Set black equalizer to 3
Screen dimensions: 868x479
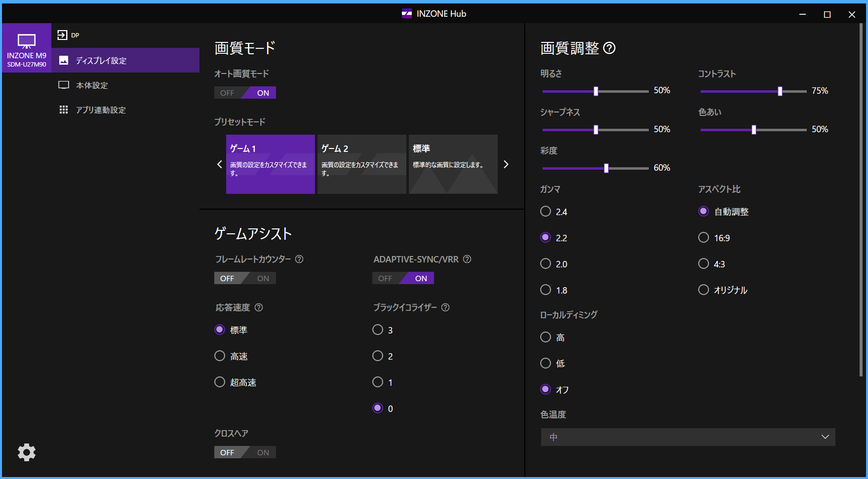(x=378, y=330)
